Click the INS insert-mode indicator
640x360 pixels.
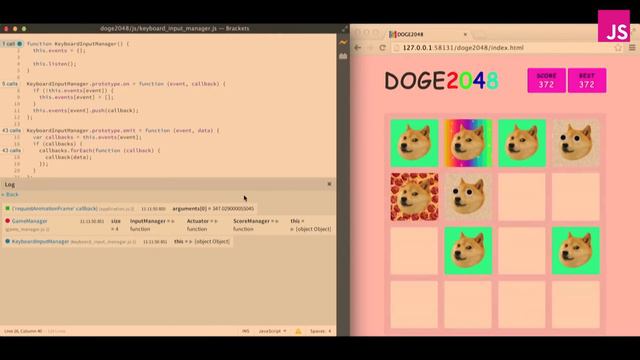(245, 331)
